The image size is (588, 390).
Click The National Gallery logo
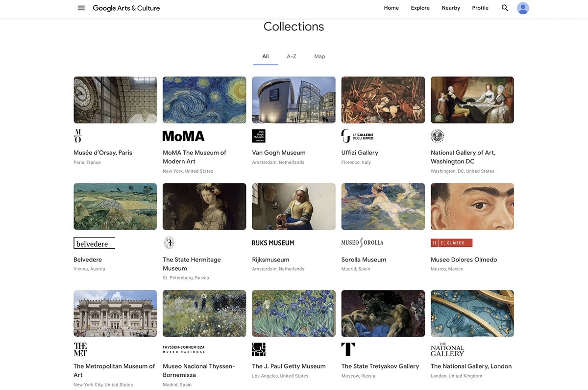447,350
